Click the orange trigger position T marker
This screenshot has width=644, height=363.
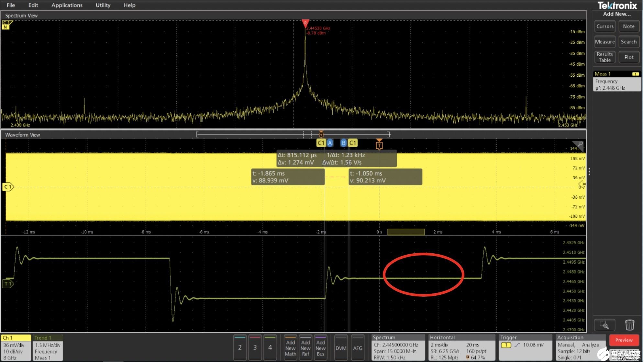(379, 145)
